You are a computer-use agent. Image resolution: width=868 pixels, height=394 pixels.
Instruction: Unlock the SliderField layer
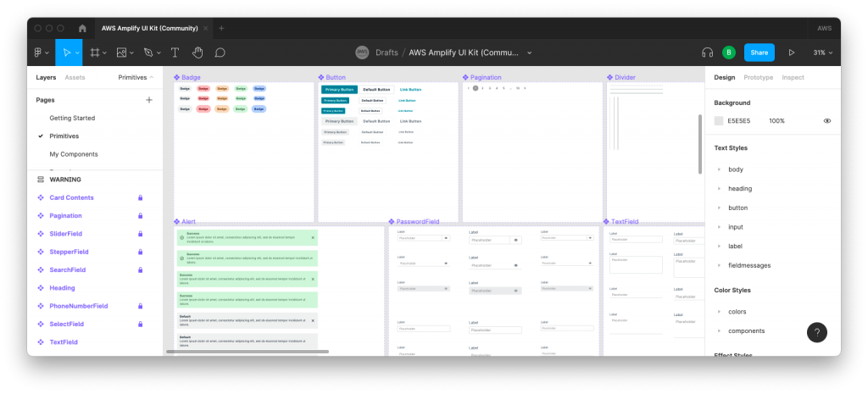pos(141,234)
